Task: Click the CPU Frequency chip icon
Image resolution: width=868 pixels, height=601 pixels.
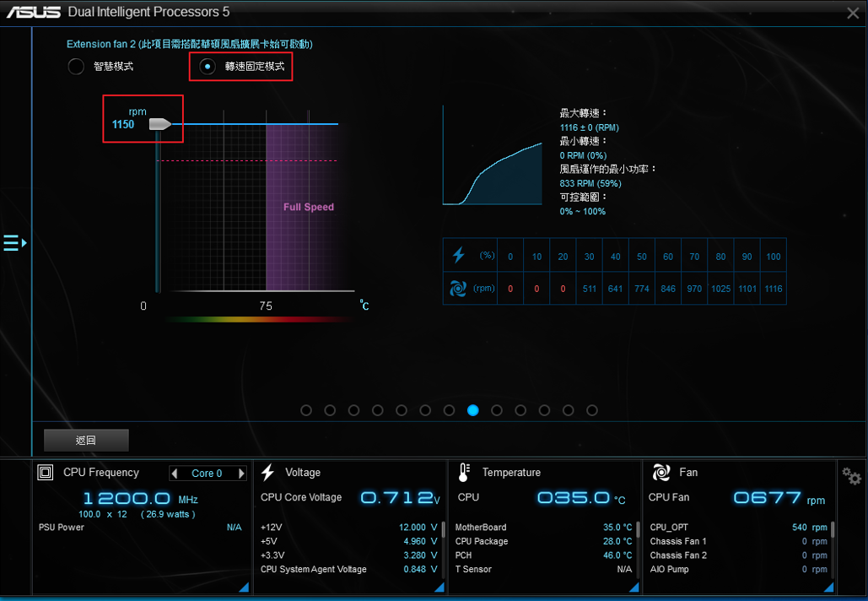Action: pyautogui.click(x=46, y=473)
